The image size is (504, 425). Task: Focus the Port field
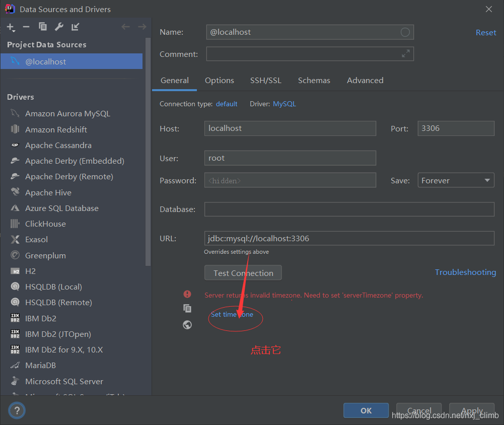[456, 128]
